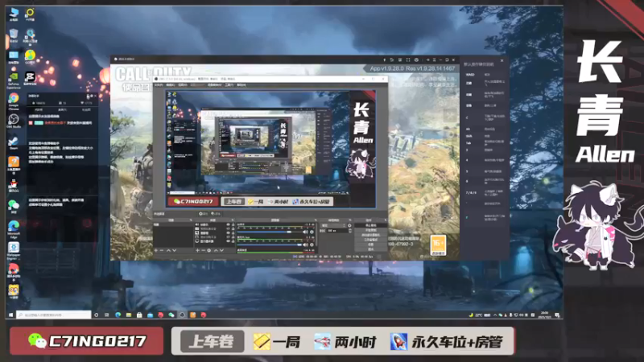Click the Filters button above OBS Scenes dock
Image resolution: width=644 pixels, height=362 pixels.
point(216,213)
